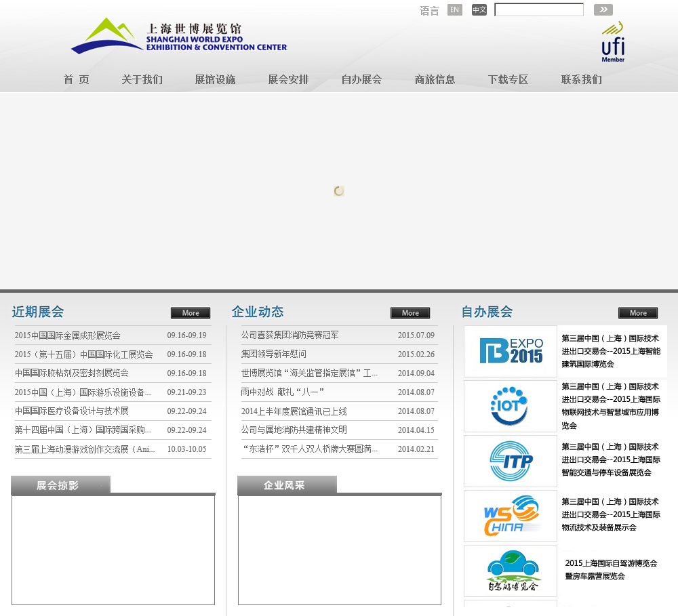Switch language to EN

454,9
